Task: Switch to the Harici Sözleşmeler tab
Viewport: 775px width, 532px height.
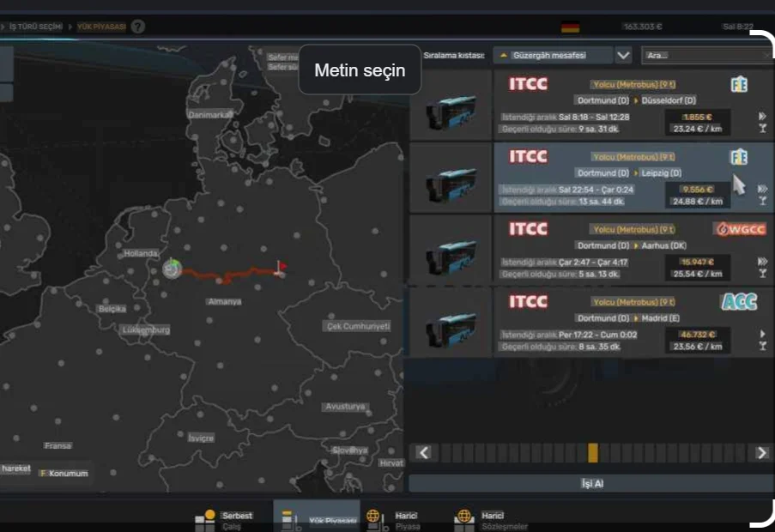Action: tap(491, 520)
